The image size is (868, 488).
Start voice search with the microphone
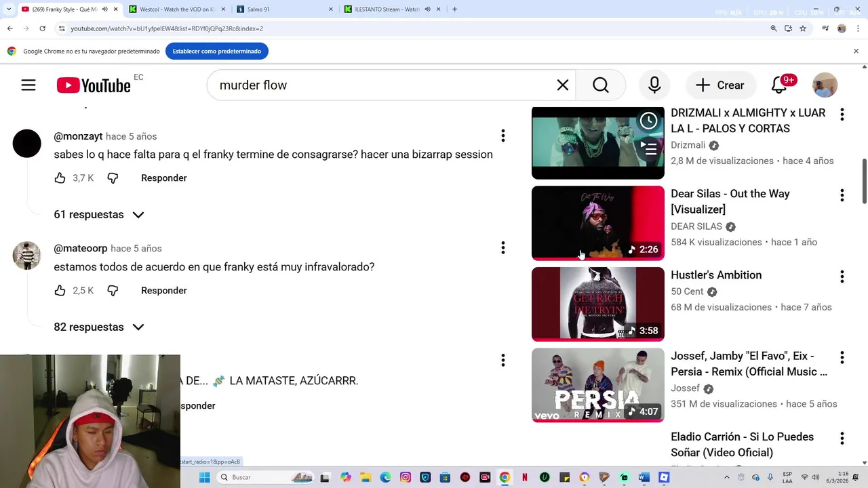point(654,85)
